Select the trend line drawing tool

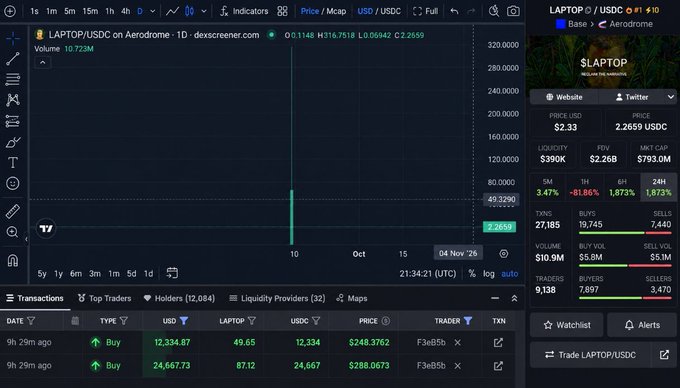(13, 59)
